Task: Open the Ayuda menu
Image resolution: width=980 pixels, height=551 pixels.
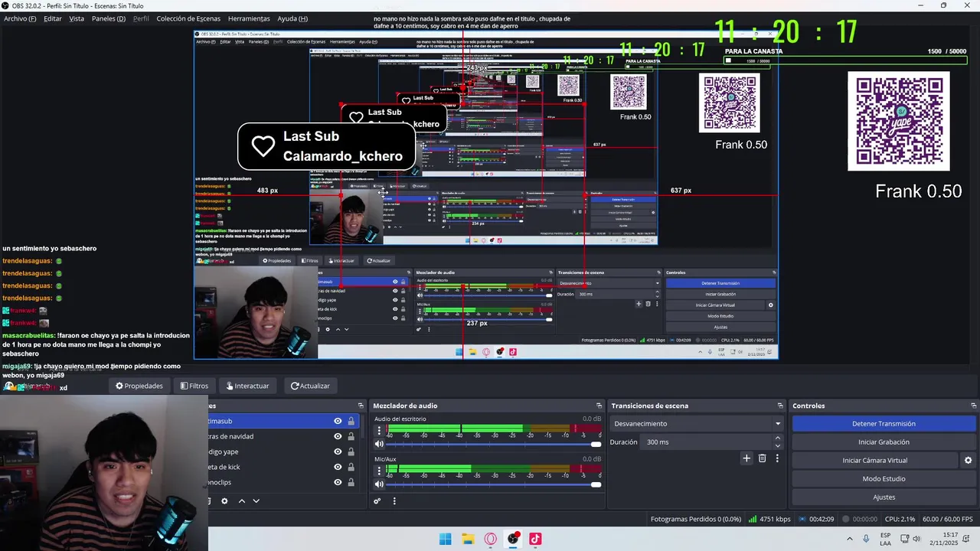Action: [292, 18]
